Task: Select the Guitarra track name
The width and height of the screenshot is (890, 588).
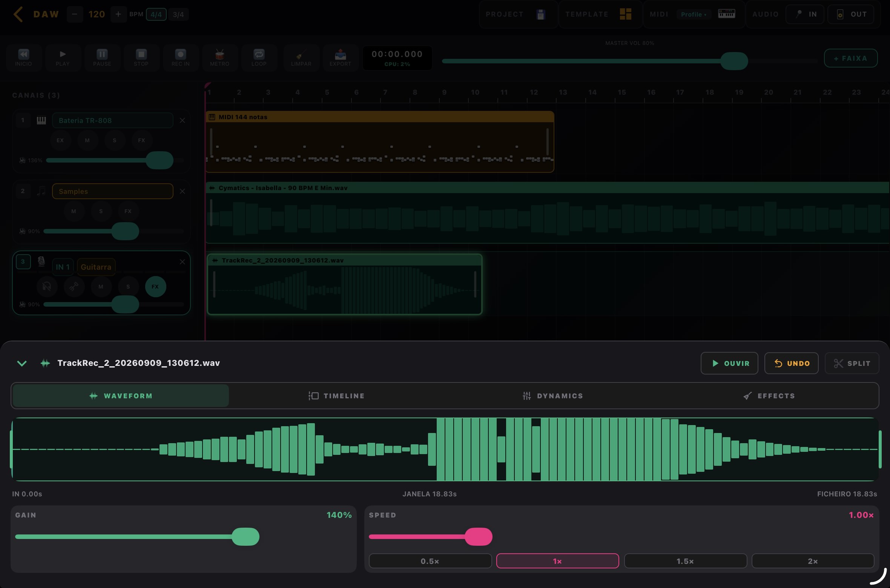Action: coord(96,267)
